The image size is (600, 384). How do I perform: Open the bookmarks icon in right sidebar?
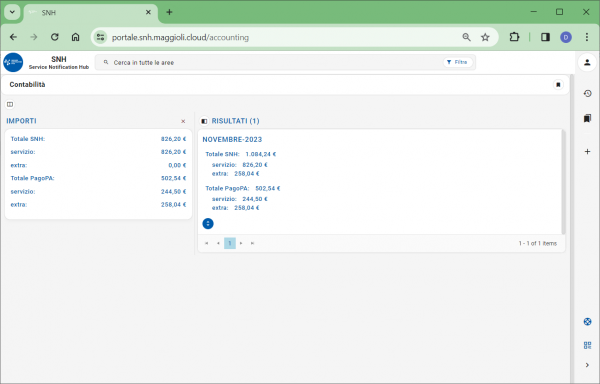(587, 118)
